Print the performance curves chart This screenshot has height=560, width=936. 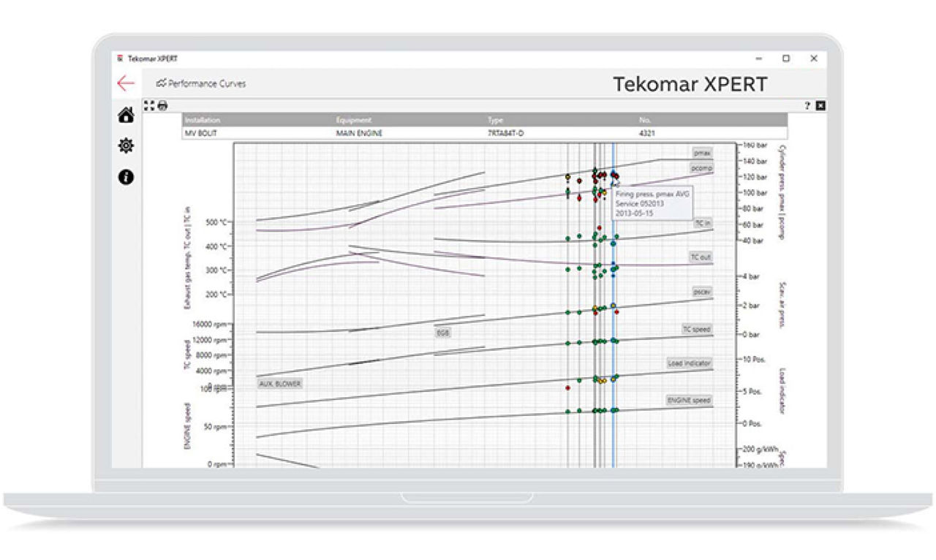coord(162,105)
